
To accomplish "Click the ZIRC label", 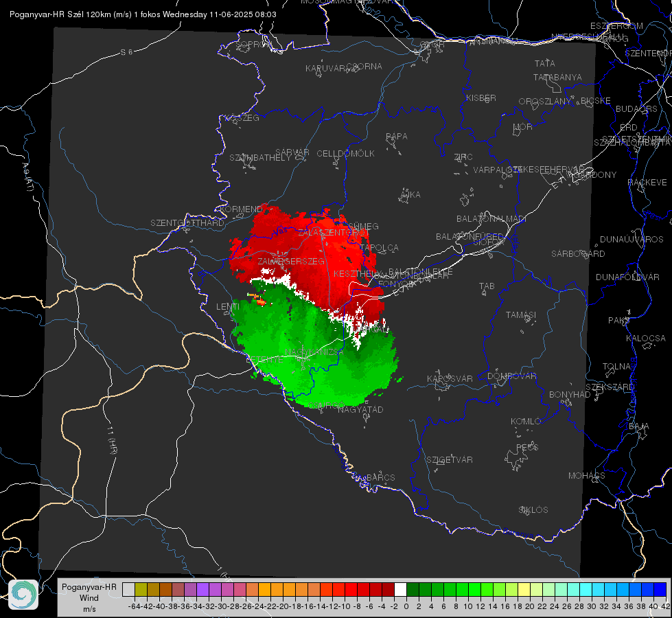I will [463, 157].
